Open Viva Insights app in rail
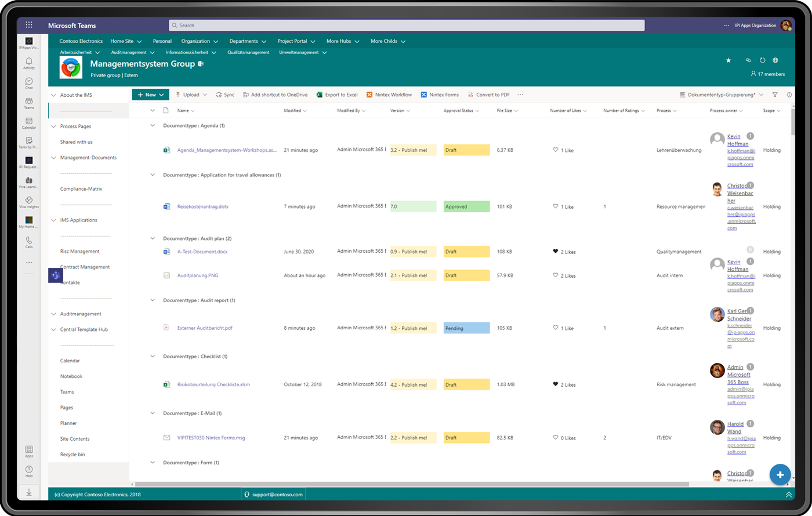 [29, 202]
